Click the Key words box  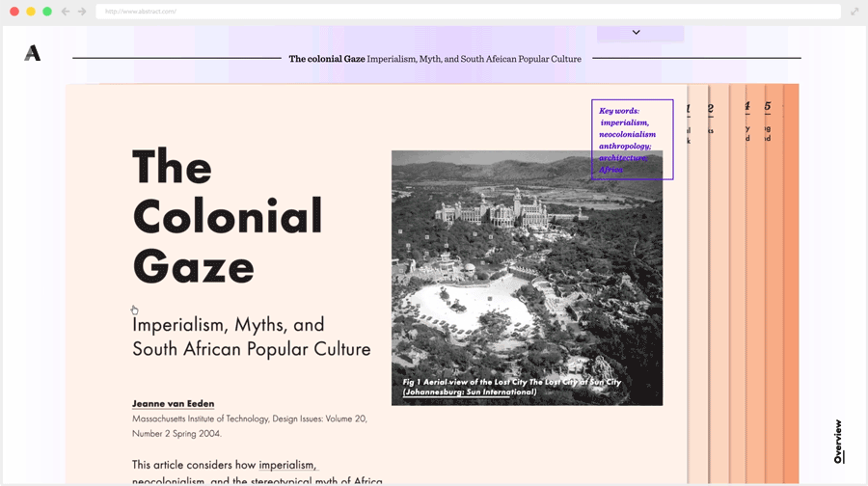click(x=632, y=140)
